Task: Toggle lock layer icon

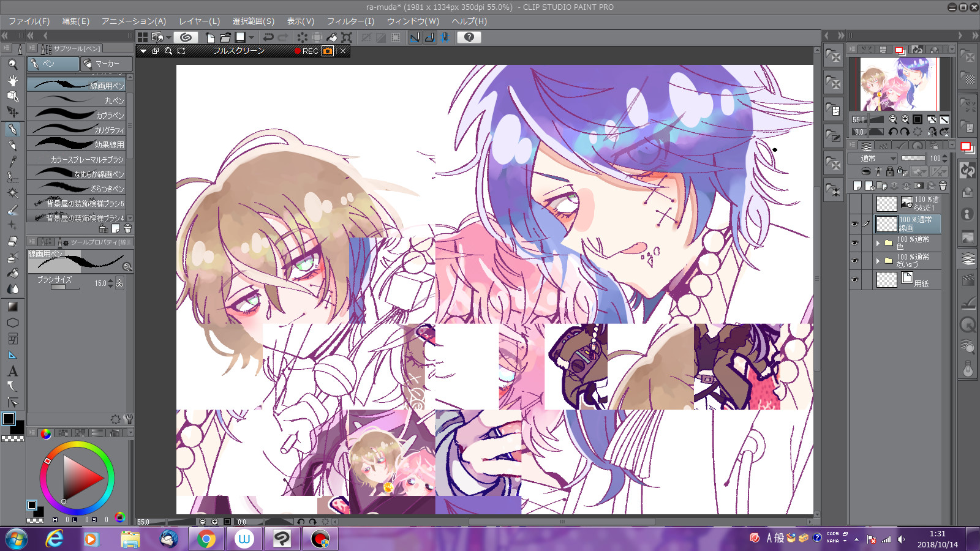Action: pos(889,171)
